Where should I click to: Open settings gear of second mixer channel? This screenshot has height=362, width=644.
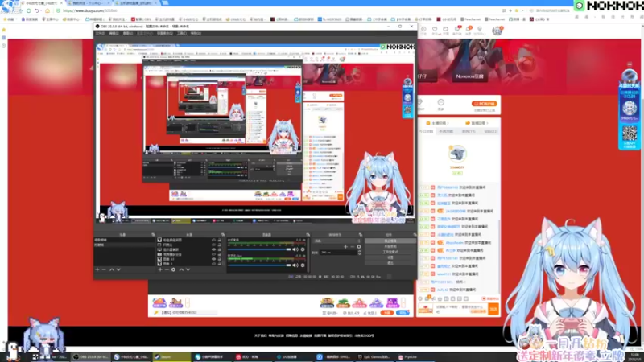[303, 265]
